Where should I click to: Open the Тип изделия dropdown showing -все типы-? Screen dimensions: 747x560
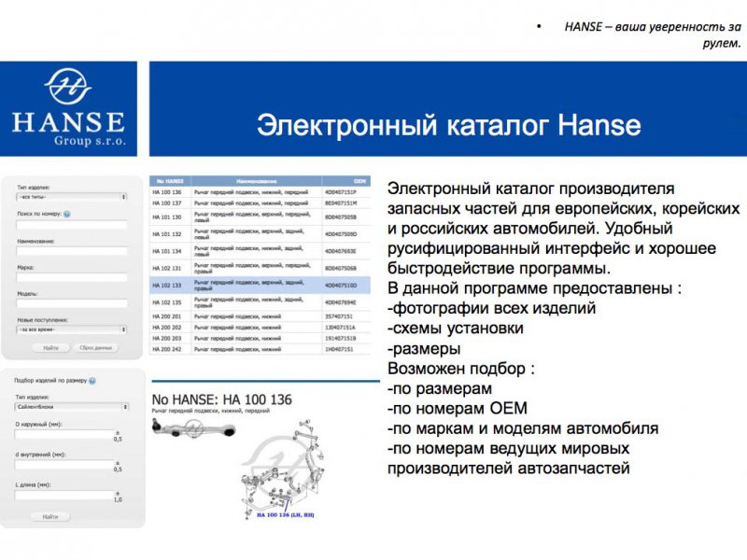tap(72, 197)
